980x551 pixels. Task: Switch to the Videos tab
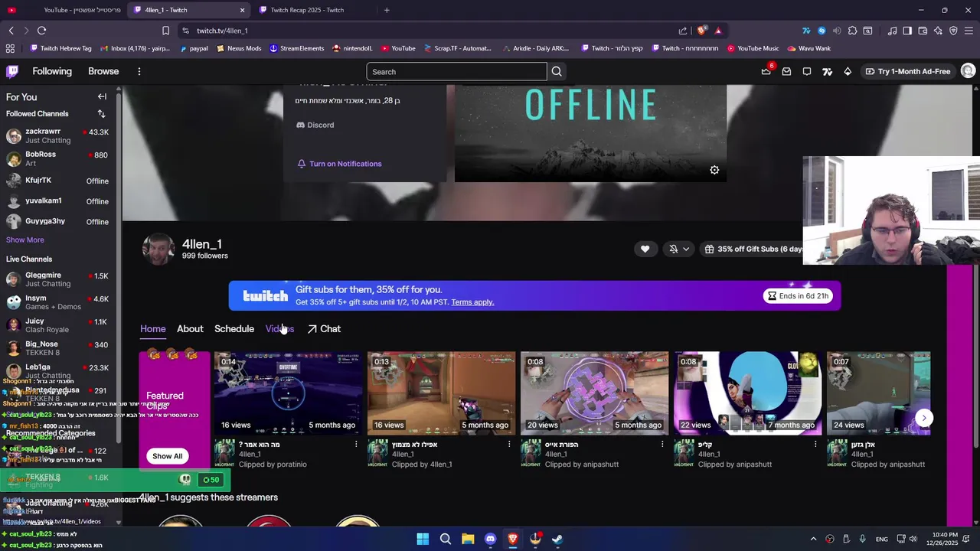click(x=279, y=329)
